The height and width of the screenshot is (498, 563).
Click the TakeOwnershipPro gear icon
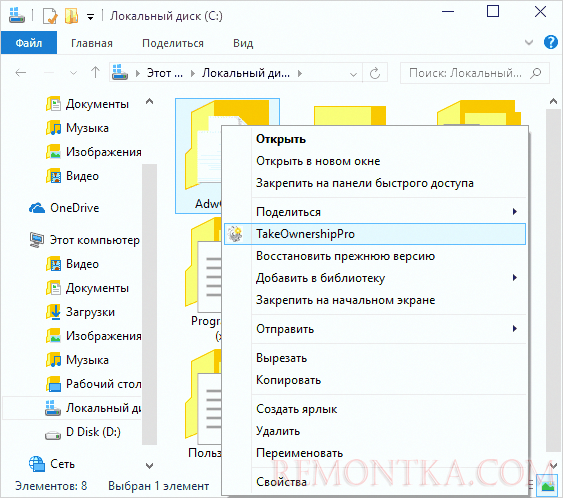tap(236, 234)
